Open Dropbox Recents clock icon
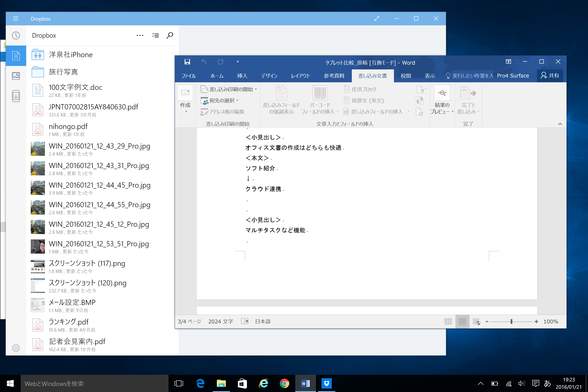The image size is (588, 392). pyautogui.click(x=16, y=35)
